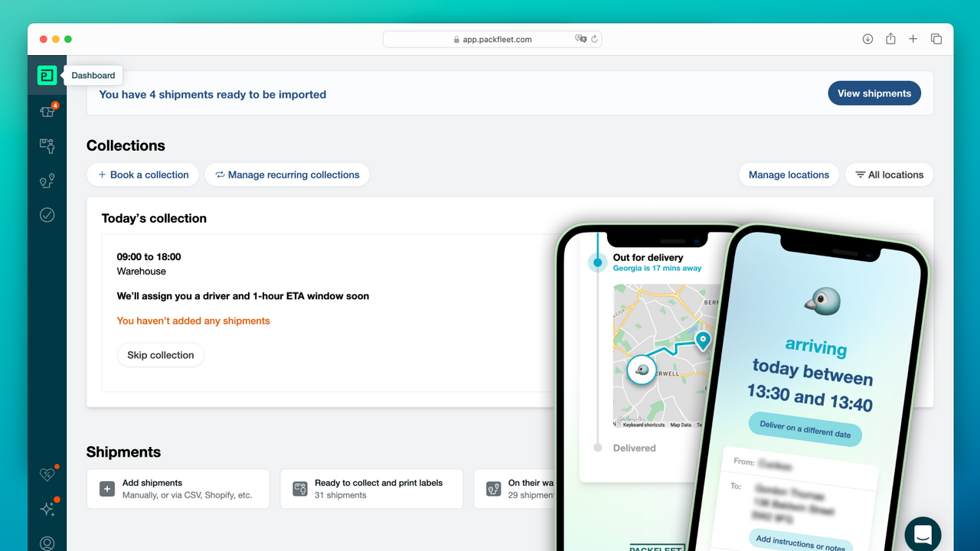980x551 pixels.
Task: Click Book a collection button
Action: point(143,174)
